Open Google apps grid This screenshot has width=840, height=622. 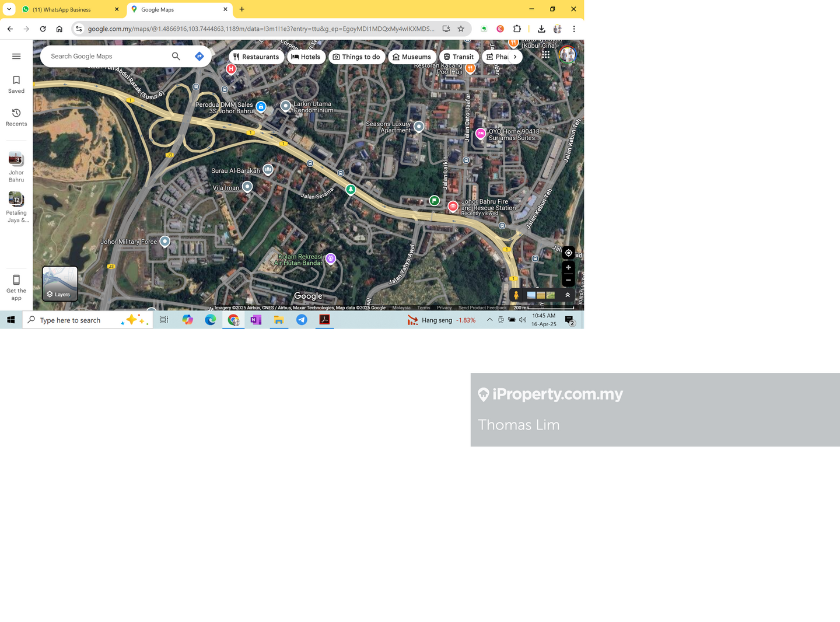545,54
